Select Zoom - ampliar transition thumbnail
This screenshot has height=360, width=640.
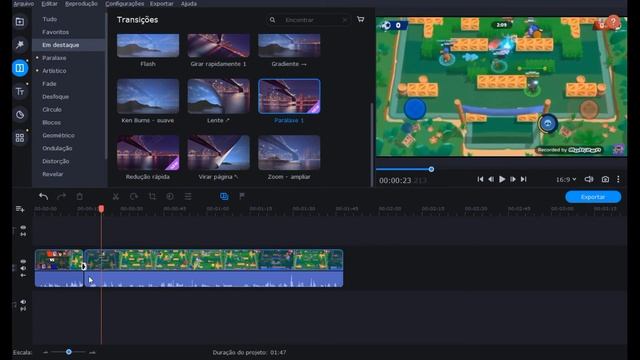coord(289,153)
